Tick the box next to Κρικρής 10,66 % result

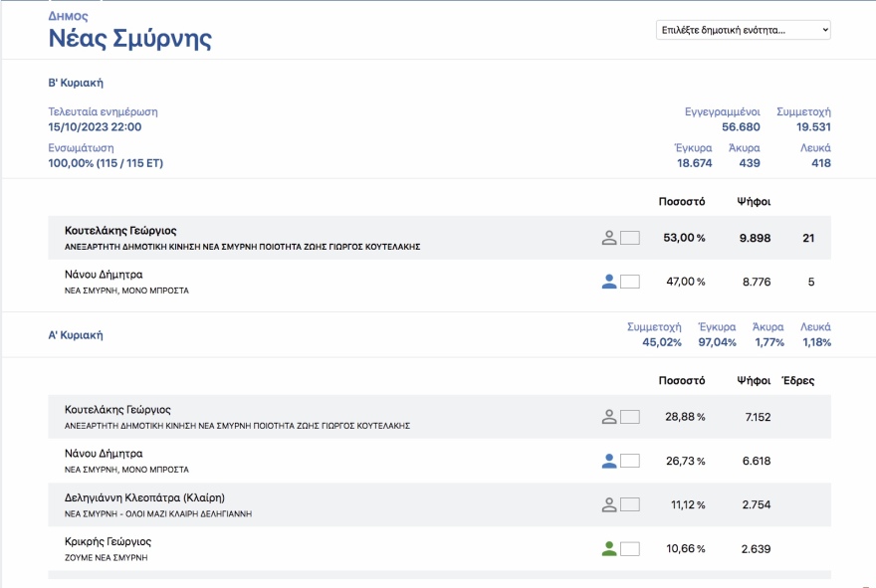629,548
